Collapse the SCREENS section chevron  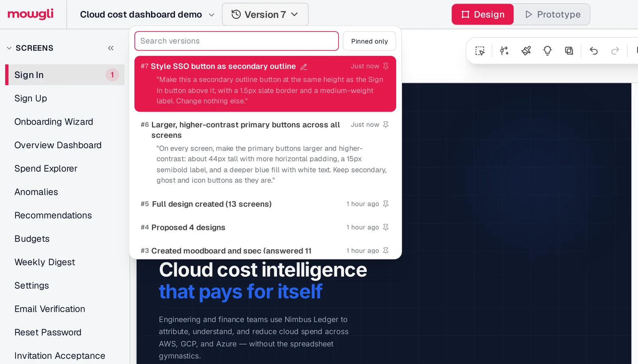9,48
